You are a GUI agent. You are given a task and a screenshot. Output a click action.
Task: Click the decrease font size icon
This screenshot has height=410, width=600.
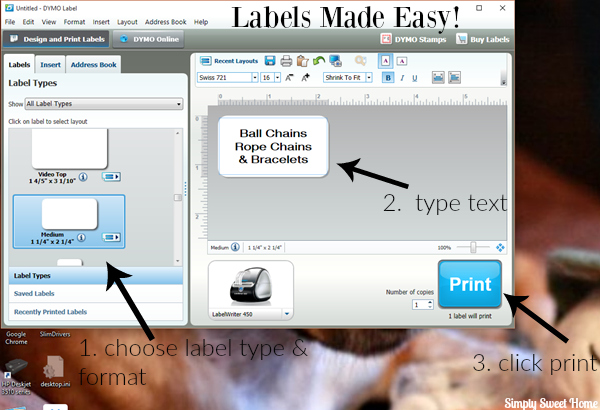289,78
